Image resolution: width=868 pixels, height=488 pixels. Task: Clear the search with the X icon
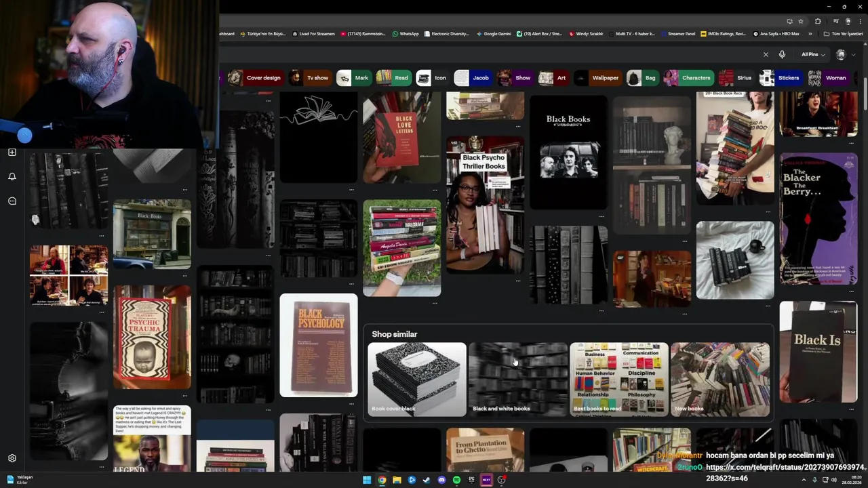[x=766, y=54]
